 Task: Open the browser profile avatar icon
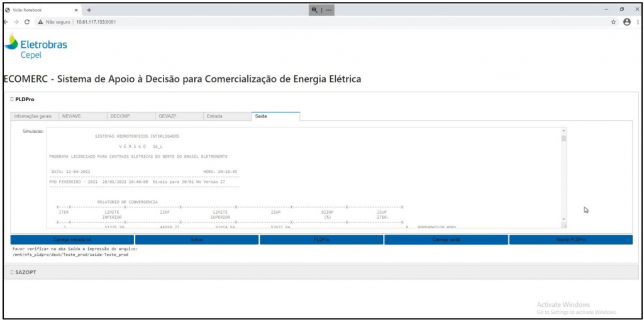[626, 22]
